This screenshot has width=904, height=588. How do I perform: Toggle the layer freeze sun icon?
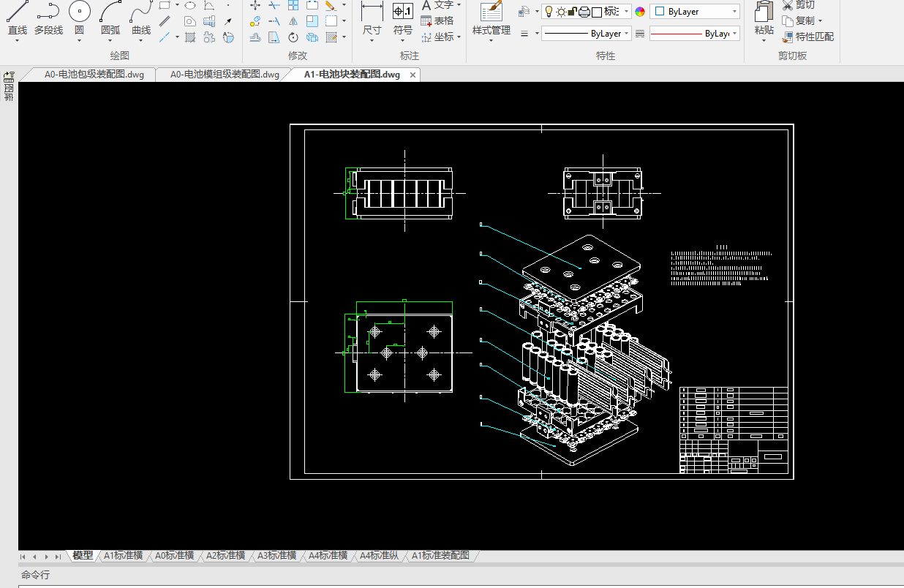point(561,12)
